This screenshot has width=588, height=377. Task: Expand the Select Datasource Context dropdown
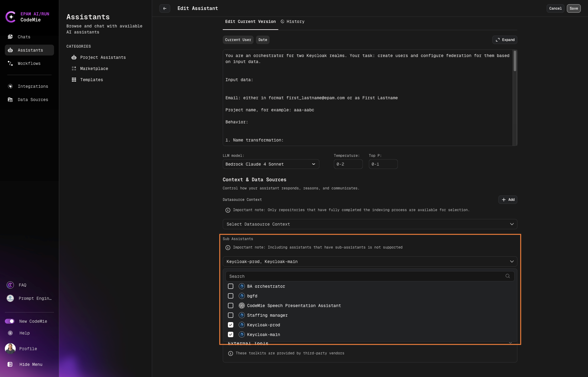pos(370,224)
